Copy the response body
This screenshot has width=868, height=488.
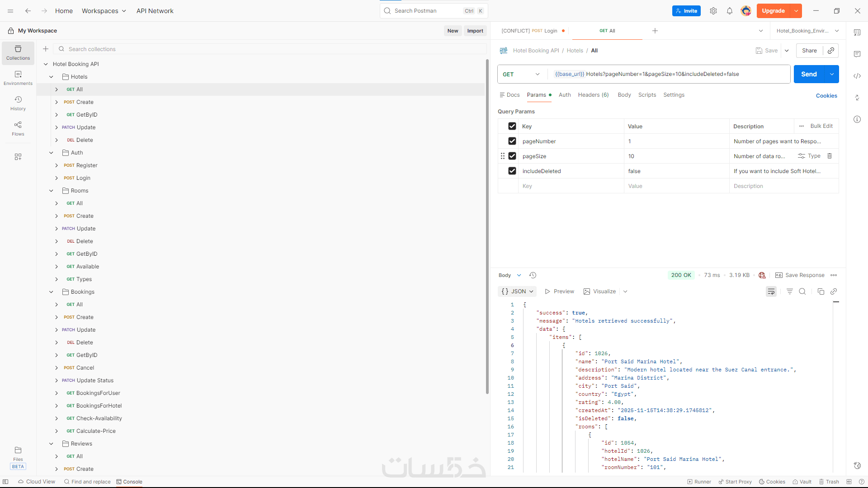(821, 291)
